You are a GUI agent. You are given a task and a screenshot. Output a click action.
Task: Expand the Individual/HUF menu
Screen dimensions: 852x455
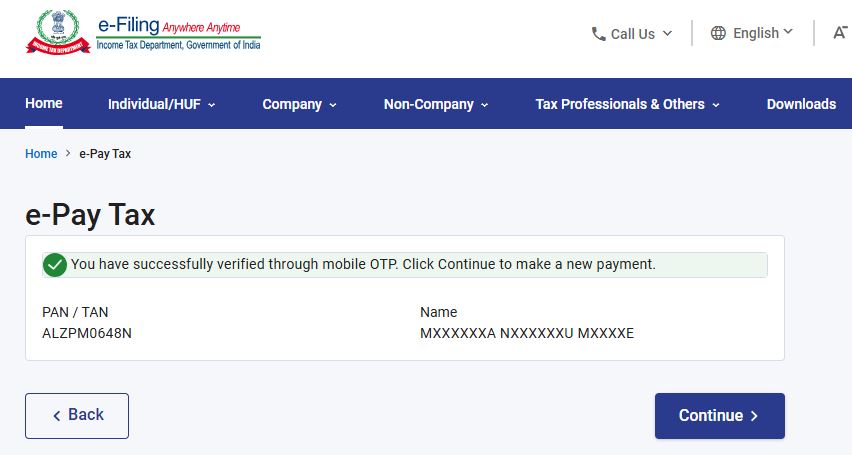(161, 104)
